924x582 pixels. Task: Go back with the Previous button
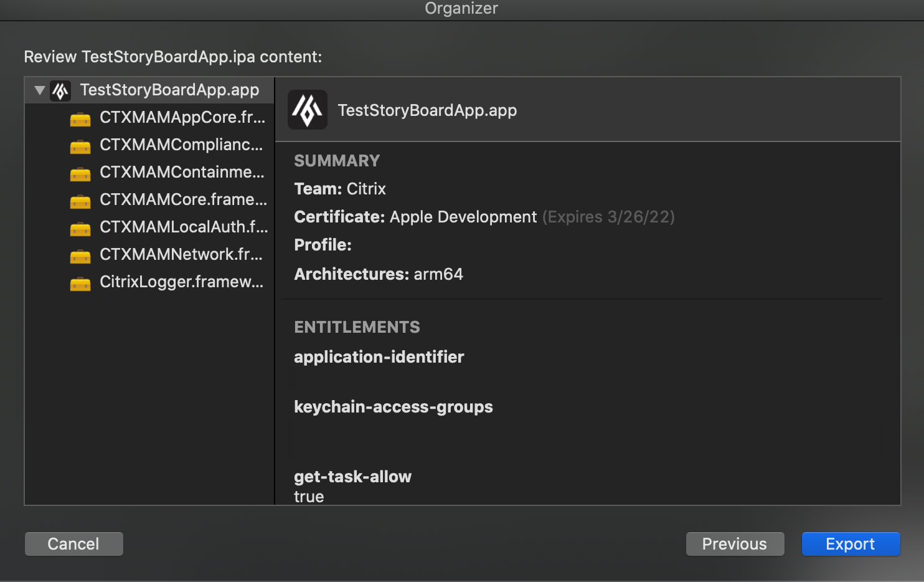coord(735,544)
